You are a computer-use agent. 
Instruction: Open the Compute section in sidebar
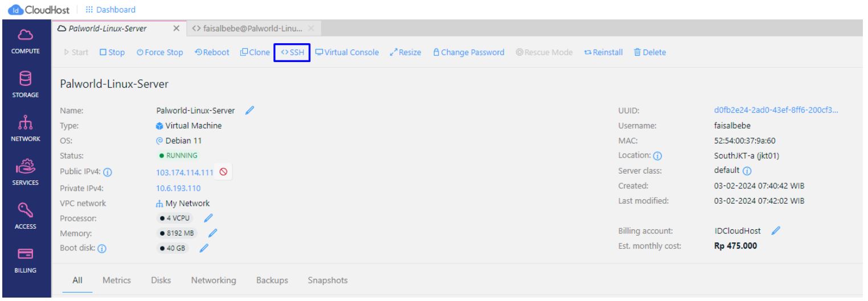point(25,41)
